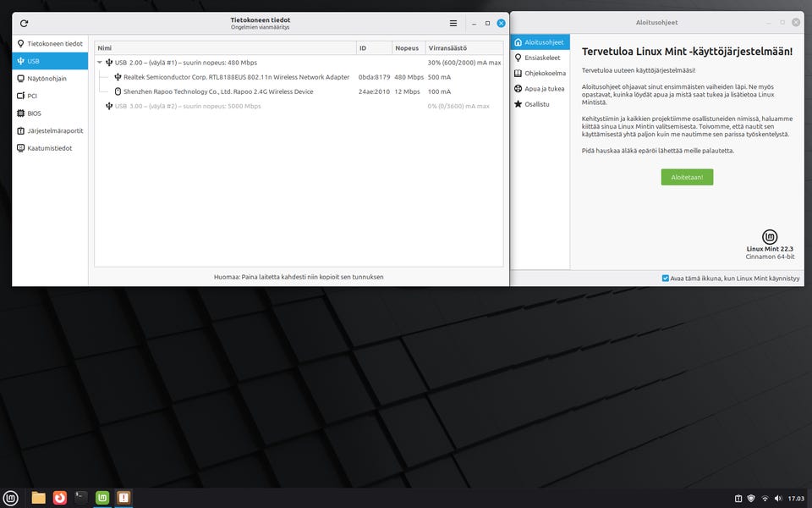Open Ohjekokoelma in the welcome window
Viewport: 812px width, 508px height.
pyautogui.click(x=540, y=73)
